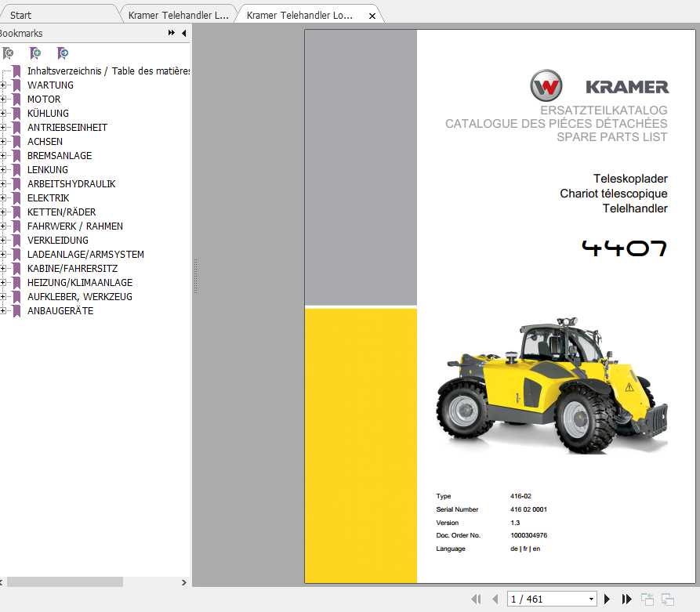
Task: Select the BREMSANLAGE bookmark
Action: pyautogui.click(x=60, y=156)
